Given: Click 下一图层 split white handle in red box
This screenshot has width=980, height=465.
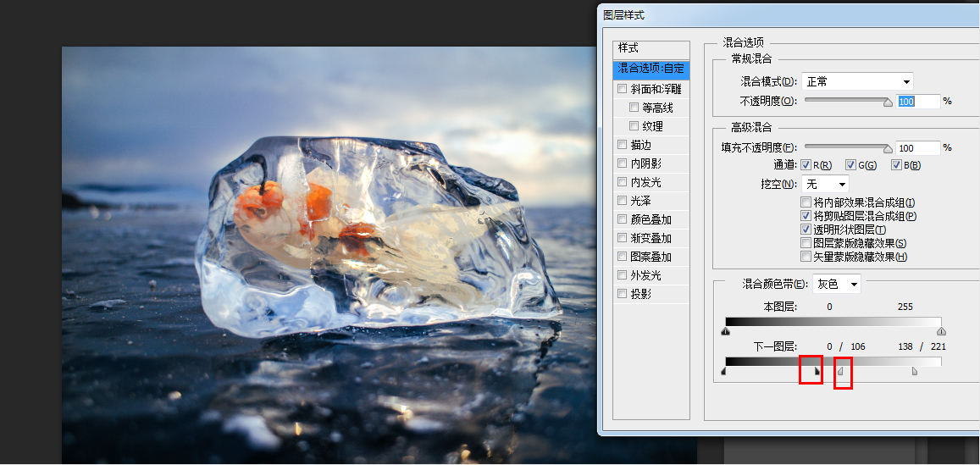Looking at the screenshot, I should (840, 371).
